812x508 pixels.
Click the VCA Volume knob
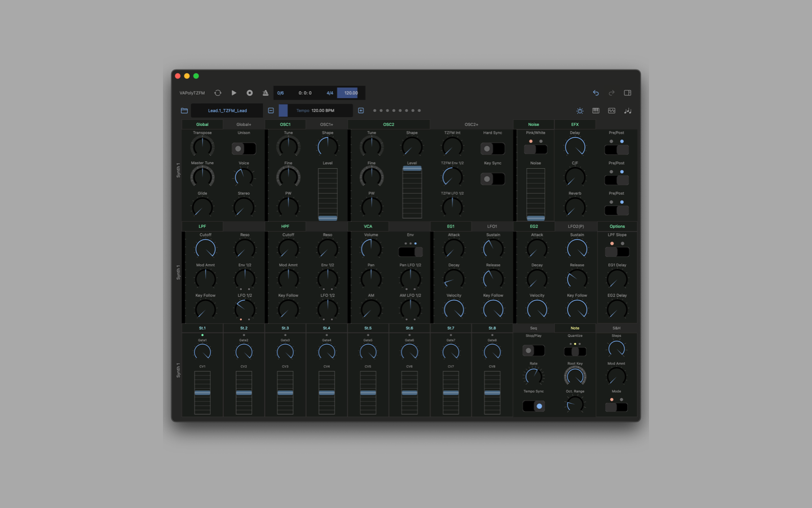coord(371,249)
